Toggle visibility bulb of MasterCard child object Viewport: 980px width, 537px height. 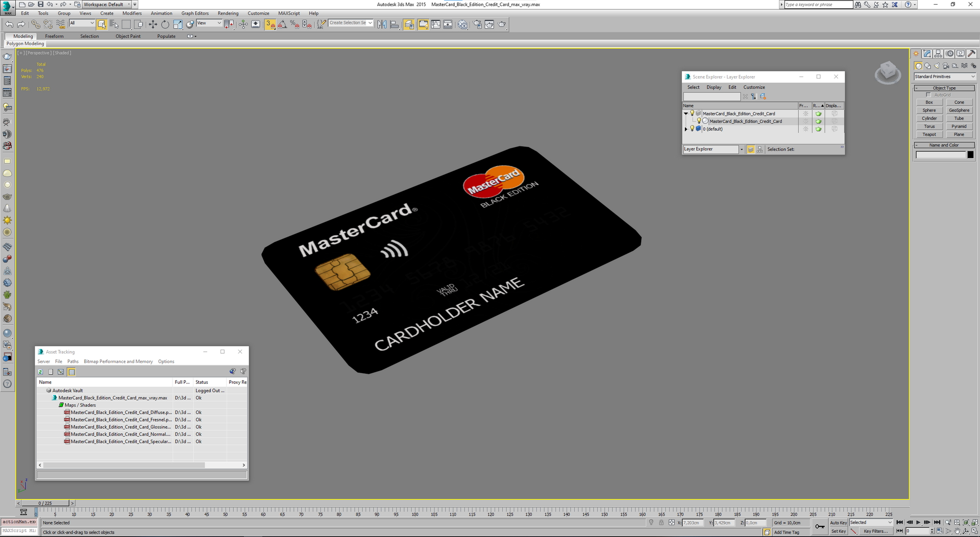[699, 121]
